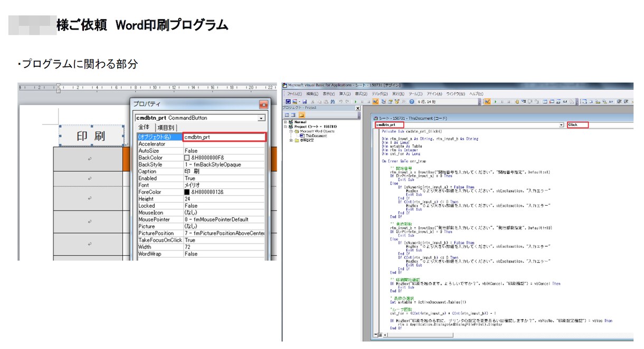Open the Project Explorer toolbar icon
Screen dimensions: 644x349
click(383, 102)
